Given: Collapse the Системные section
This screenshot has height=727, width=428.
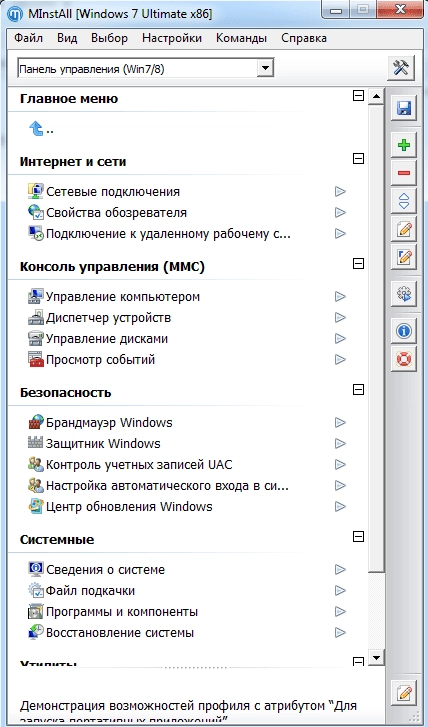Looking at the screenshot, I should click(x=358, y=536).
